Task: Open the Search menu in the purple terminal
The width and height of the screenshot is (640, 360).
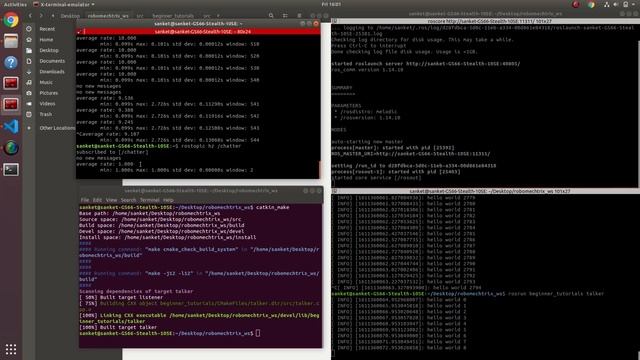Action: pos(128,200)
